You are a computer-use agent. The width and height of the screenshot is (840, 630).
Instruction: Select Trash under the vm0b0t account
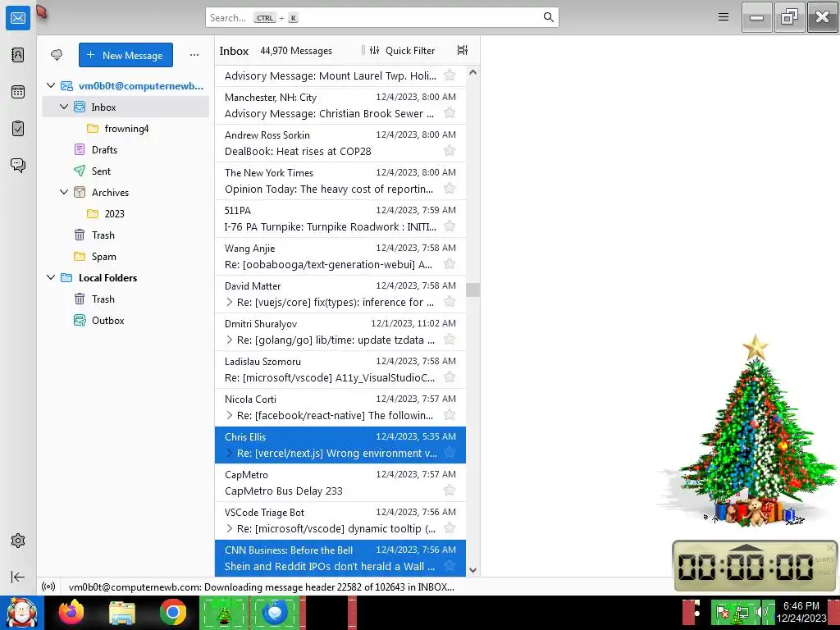[126, 235]
